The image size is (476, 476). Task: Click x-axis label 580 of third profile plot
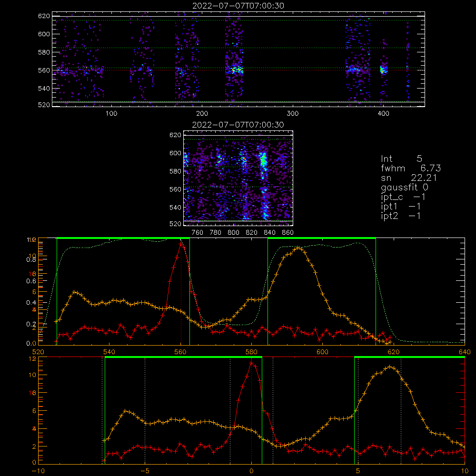pos(251,352)
